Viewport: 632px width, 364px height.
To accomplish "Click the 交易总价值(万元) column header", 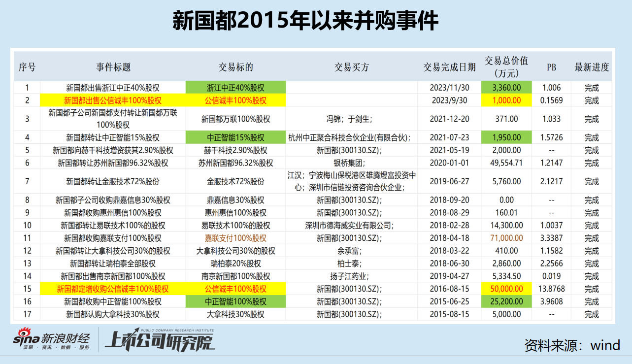I will (x=506, y=67).
